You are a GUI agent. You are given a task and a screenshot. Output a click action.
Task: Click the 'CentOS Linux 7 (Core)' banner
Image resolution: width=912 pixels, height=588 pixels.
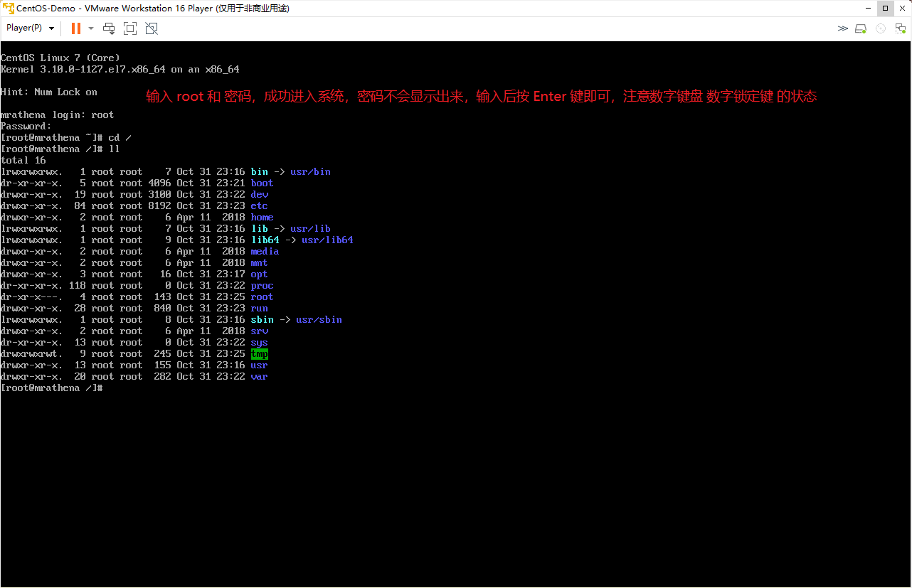tap(60, 58)
